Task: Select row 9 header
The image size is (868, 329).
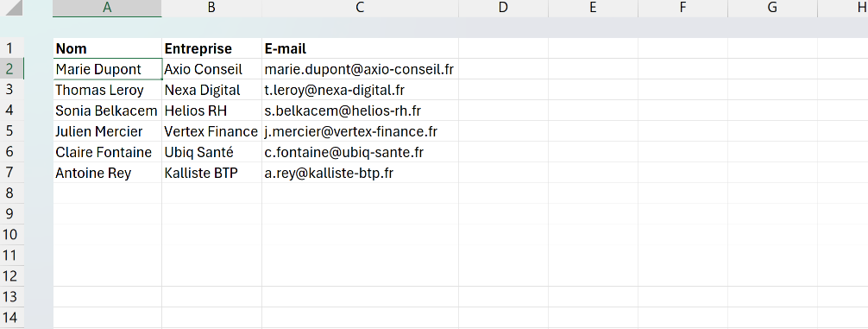Action: (12, 214)
